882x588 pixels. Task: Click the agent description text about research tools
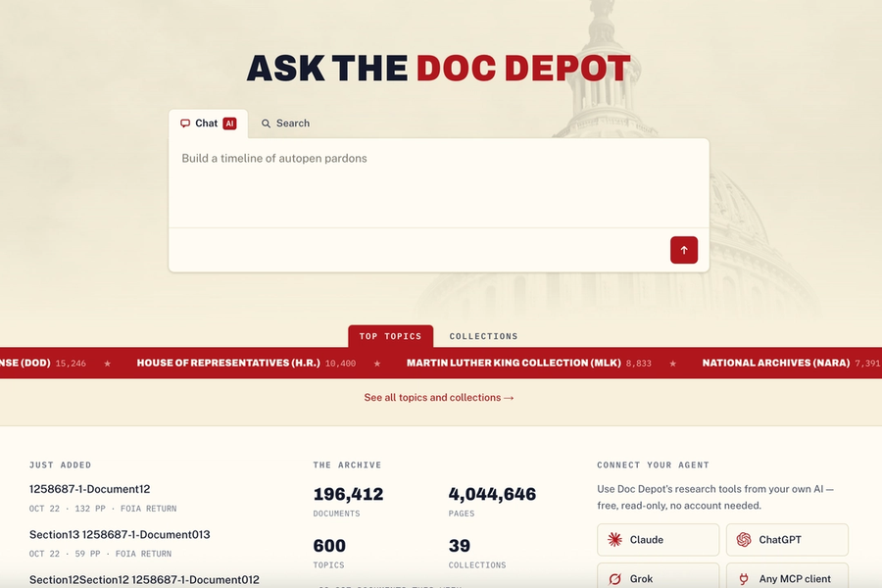(715, 498)
